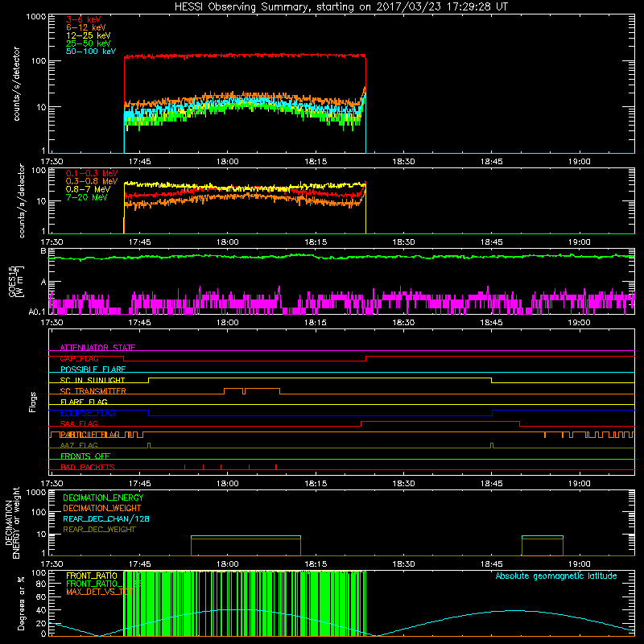This screenshot has width=644, height=644.
Task: Click the REAR_DEC_WEIGHT legend label
Action: pos(99,530)
